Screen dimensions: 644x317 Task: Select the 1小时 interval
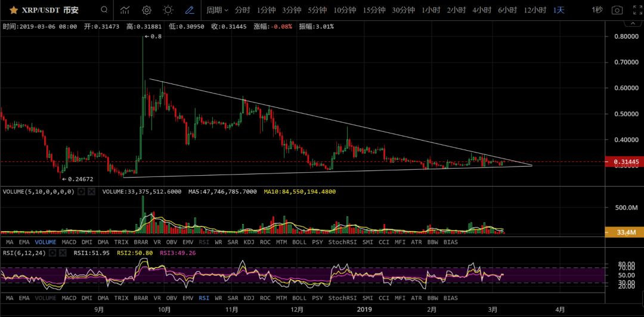pyautogui.click(x=431, y=10)
